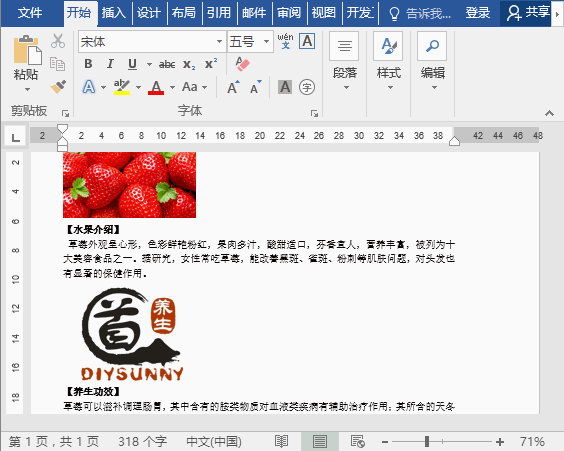564x451 pixels.
Task: Click the Text Effects outlined A icon
Action: 89,87
